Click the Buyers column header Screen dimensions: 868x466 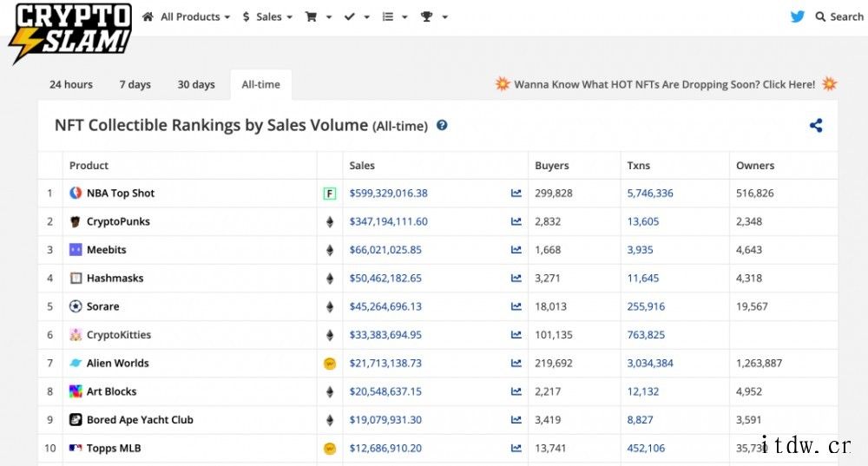point(552,166)
